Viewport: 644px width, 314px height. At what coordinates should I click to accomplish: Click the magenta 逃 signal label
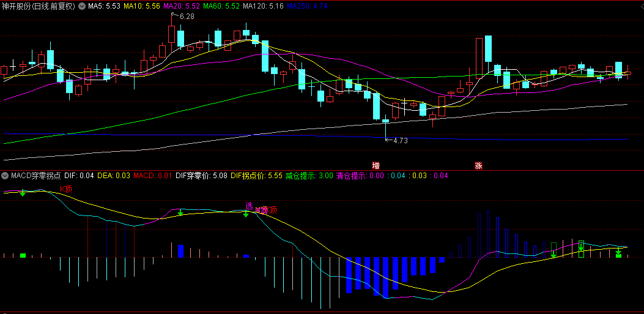249,206
